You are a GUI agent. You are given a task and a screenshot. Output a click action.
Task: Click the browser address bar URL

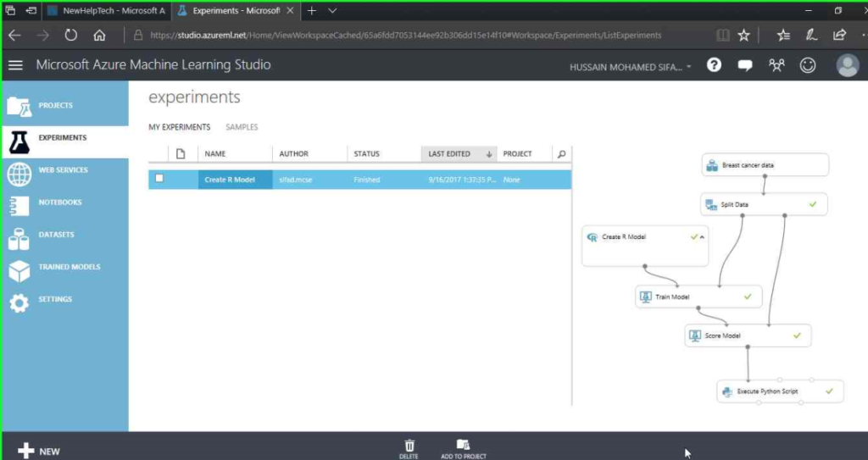pos(405,36)
